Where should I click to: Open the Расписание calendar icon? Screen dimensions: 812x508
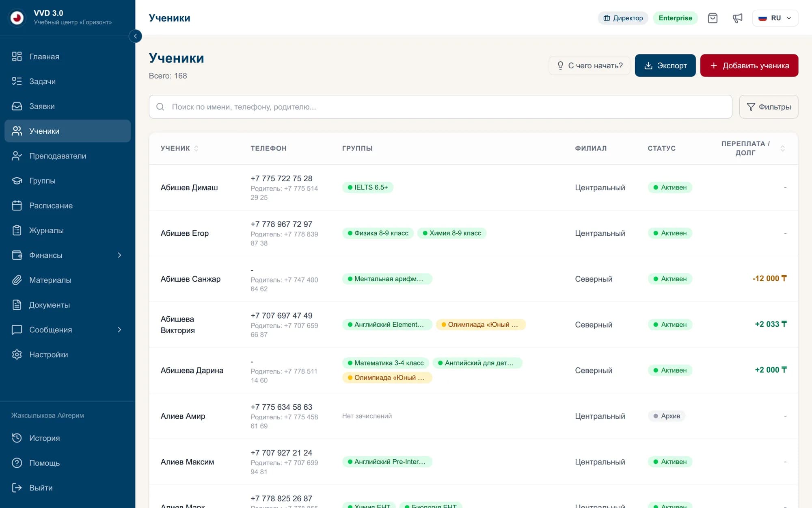(x=17, y=206)
